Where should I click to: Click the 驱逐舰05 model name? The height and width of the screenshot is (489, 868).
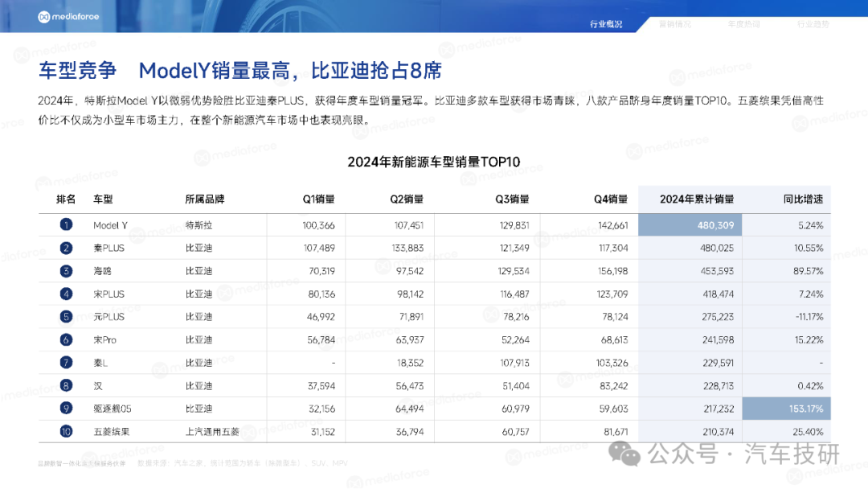[113, 409]
